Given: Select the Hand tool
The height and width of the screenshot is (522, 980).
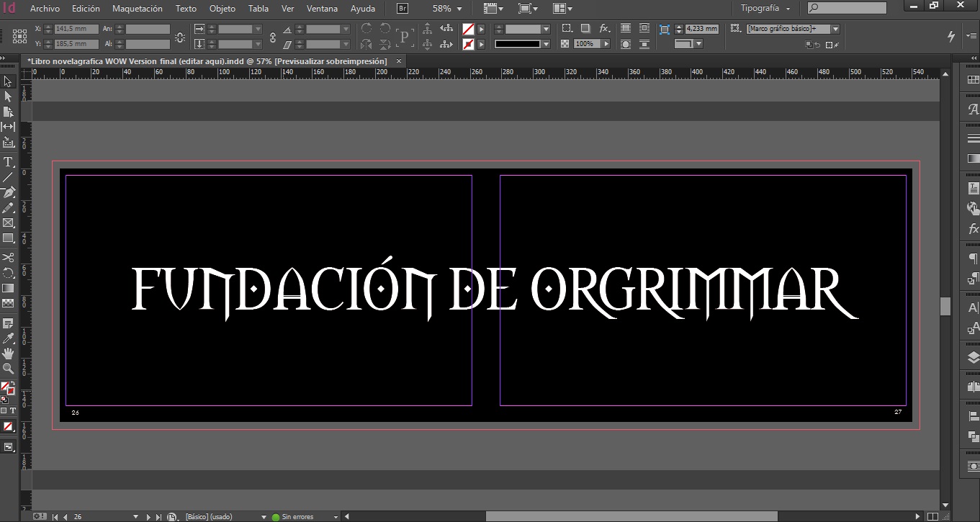Looking at the screenshot, I should (x=9, y=353).
